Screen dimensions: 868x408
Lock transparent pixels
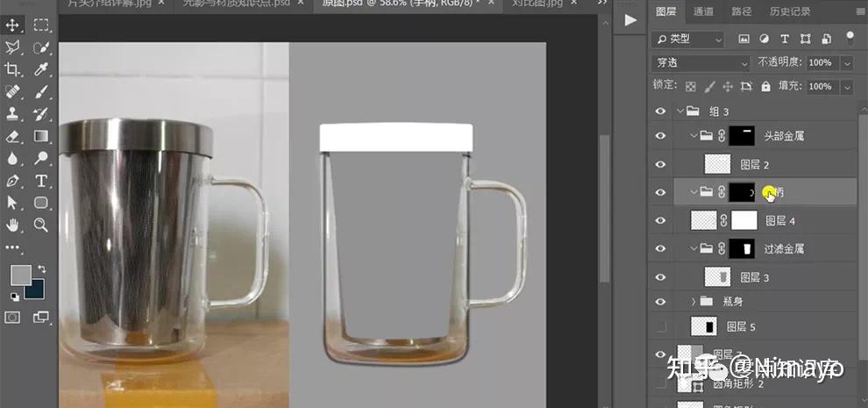click(690, 87)
